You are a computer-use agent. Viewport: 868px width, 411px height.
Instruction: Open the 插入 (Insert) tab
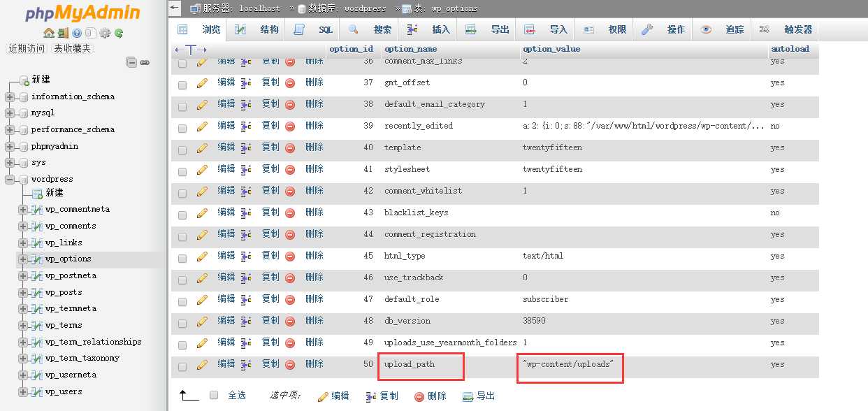click(x=428, y=29)
